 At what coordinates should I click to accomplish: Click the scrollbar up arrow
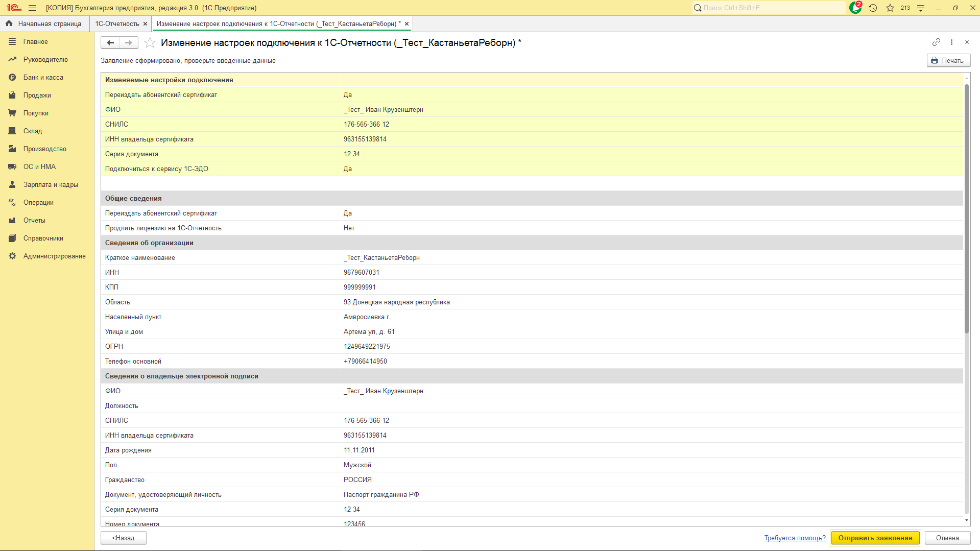(x=966, y=78)
